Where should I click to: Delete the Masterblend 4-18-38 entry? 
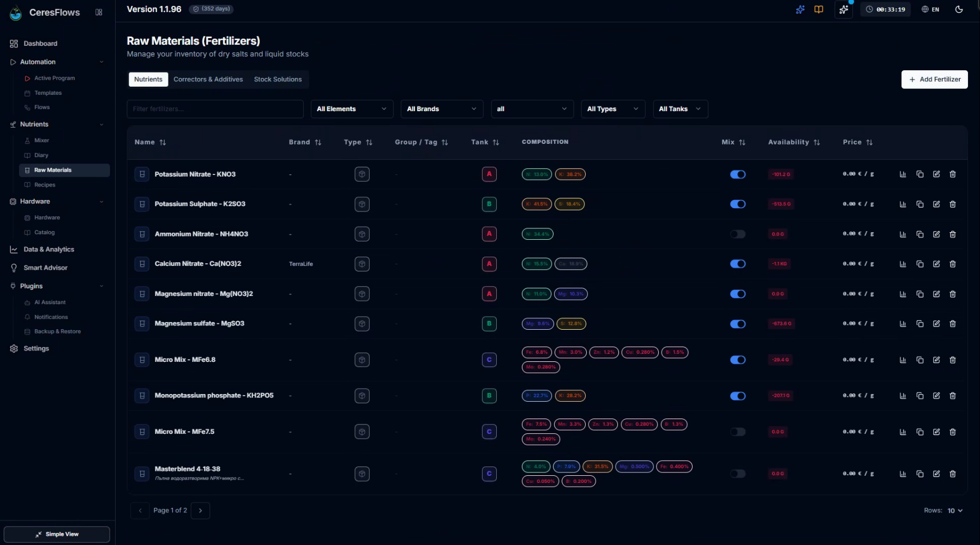click(x=952, y=474)
